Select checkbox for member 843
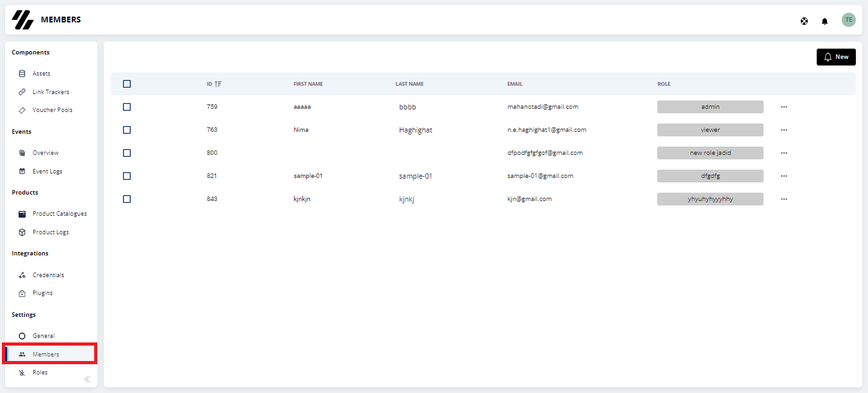This screenshot has height=393, width=868. (x=127, y=199)
